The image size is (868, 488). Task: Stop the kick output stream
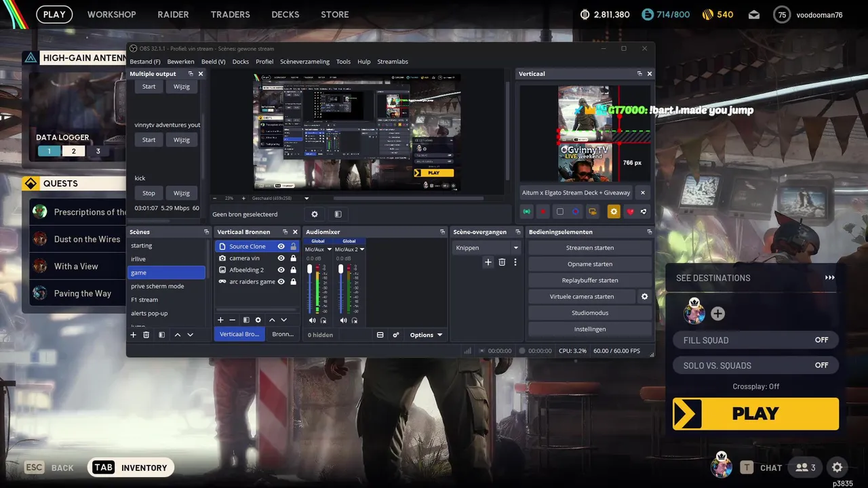pos(149,193)
